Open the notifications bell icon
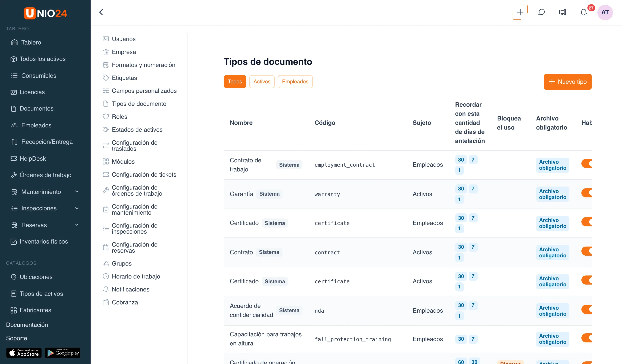 click(x=584, y=12)
